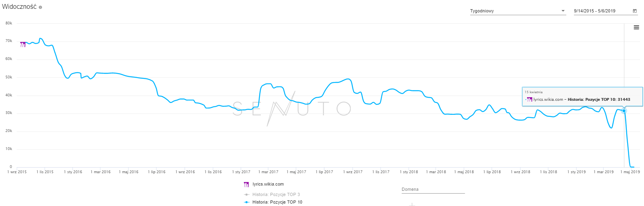644x206 pixels.
Task: Click the lyrics.wikia.com icon in the legend
Action: [246, 184]
